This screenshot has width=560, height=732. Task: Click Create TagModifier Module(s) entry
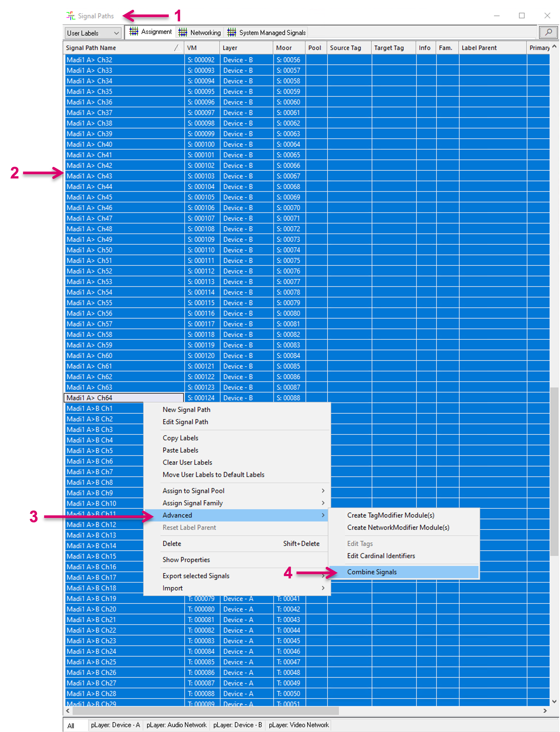[x=390, y=515]
